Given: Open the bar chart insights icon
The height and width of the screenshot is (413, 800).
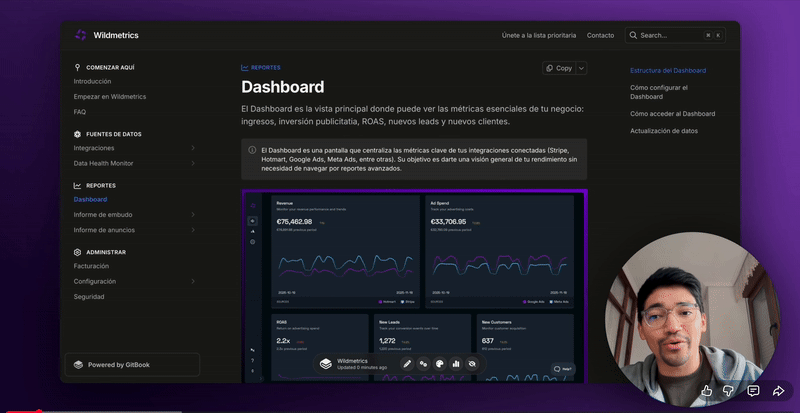Looking at the screenshot, I should click(x=456, y=364).
